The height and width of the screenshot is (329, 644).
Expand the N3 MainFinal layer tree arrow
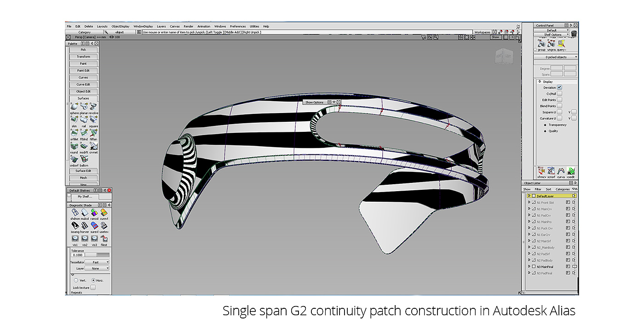(529, 267)
